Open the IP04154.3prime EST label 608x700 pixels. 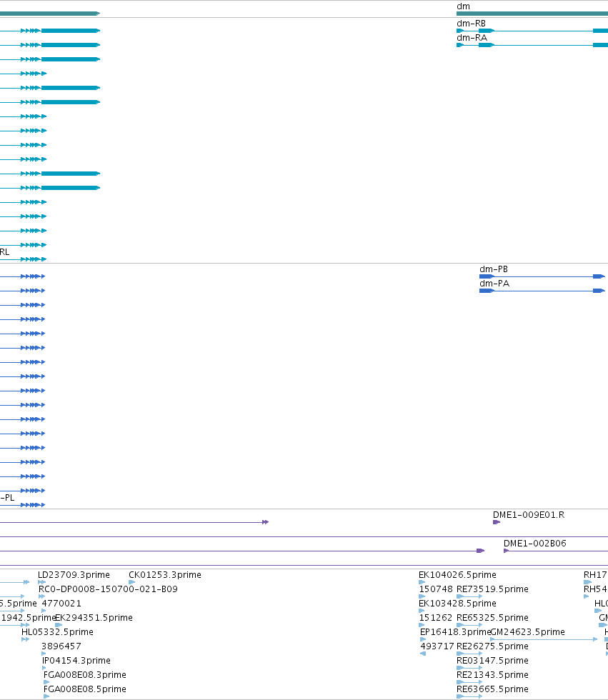[76, 661]
